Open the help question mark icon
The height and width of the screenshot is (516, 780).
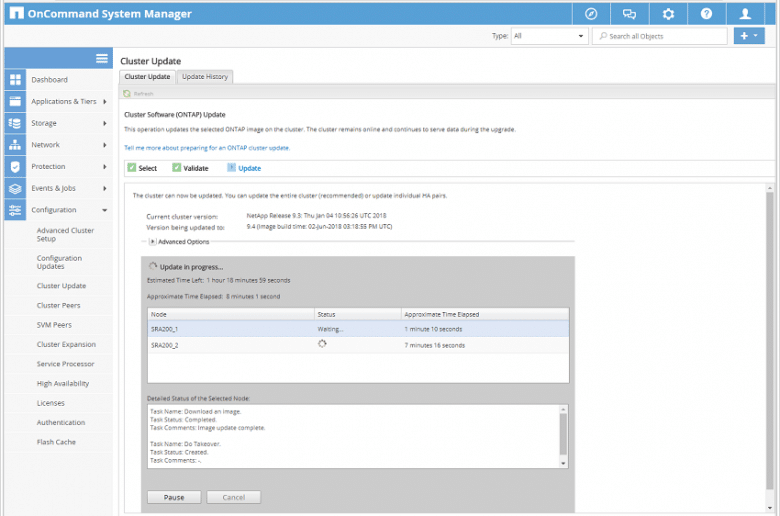click(706, 14)
